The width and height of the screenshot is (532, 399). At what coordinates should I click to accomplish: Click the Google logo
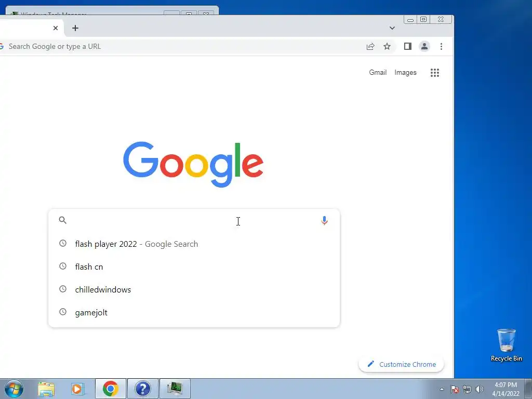[193, 164]
